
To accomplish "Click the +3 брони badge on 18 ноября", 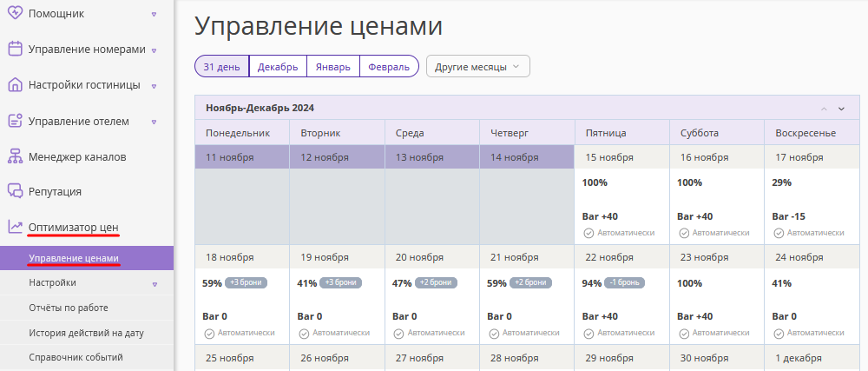I will coord(246,283).
